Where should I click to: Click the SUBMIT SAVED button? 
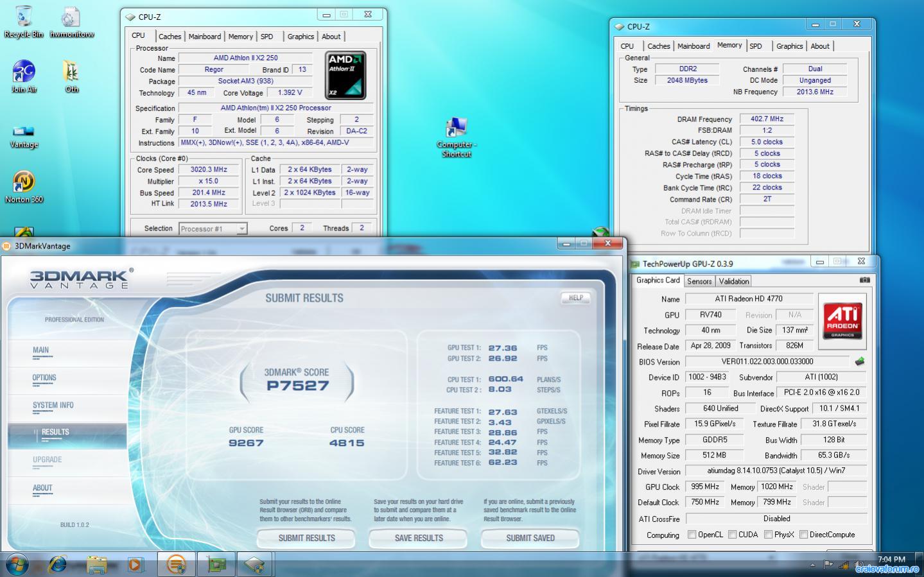pos(530,538)
